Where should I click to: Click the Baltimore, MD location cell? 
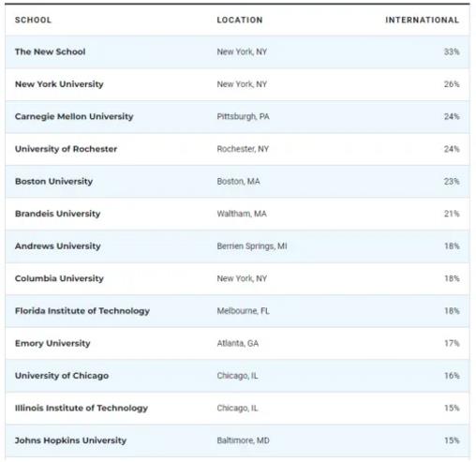pyautogui.click(x=243, y=440)
